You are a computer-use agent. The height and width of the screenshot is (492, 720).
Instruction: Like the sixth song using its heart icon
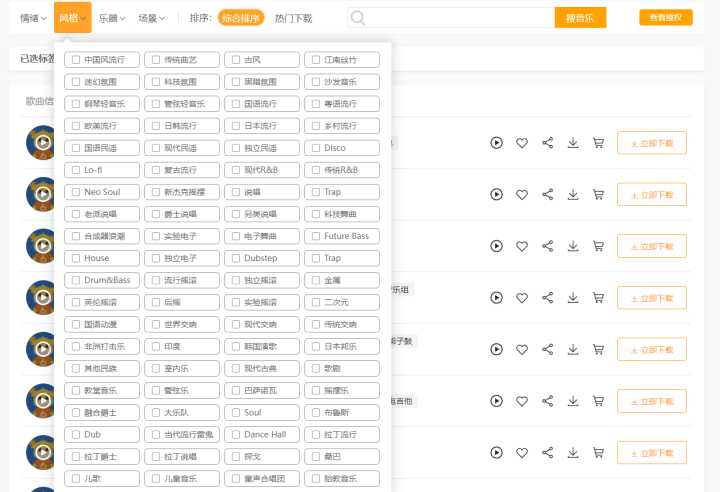[522, 400]
